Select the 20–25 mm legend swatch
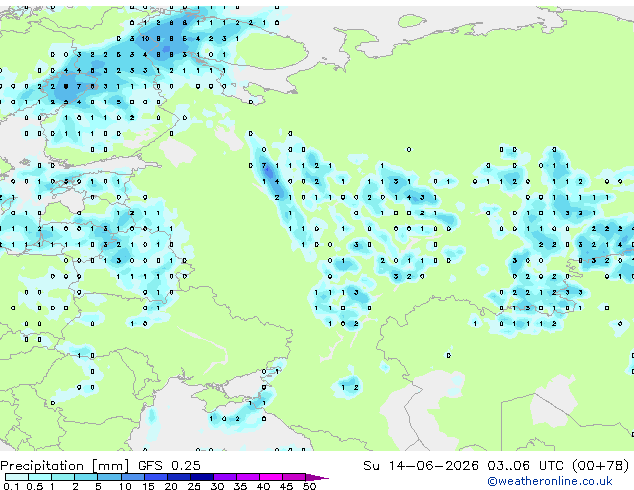Viewport: 634px width, 490px height. point(178,477)
